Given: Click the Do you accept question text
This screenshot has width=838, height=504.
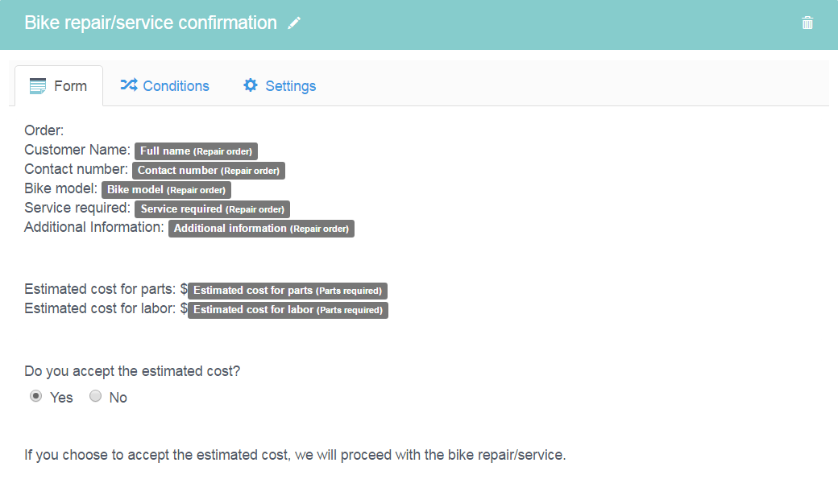Looking at the screenshot, I should click(x=132, y=371).
